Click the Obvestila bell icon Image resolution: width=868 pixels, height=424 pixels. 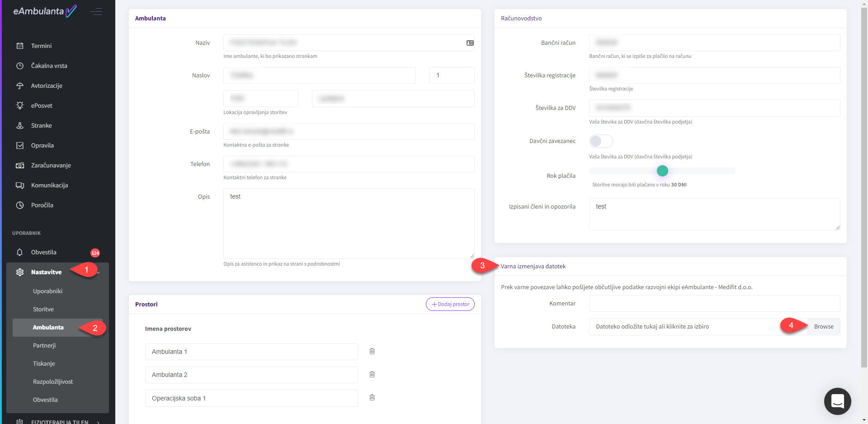20,252
